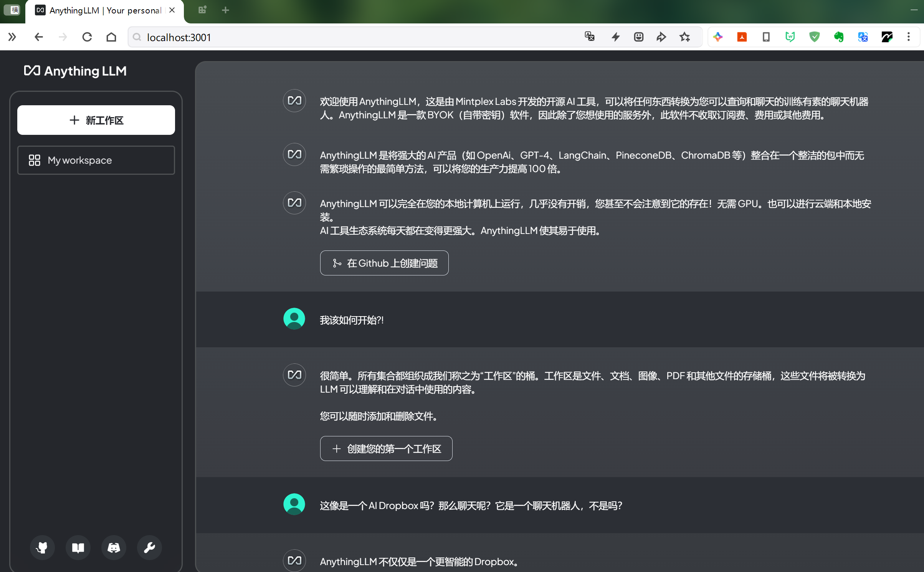The image size is (924, 572).
Task: Open the Discord icon in the sidebar footer
Action: click(x=114, y=547)
